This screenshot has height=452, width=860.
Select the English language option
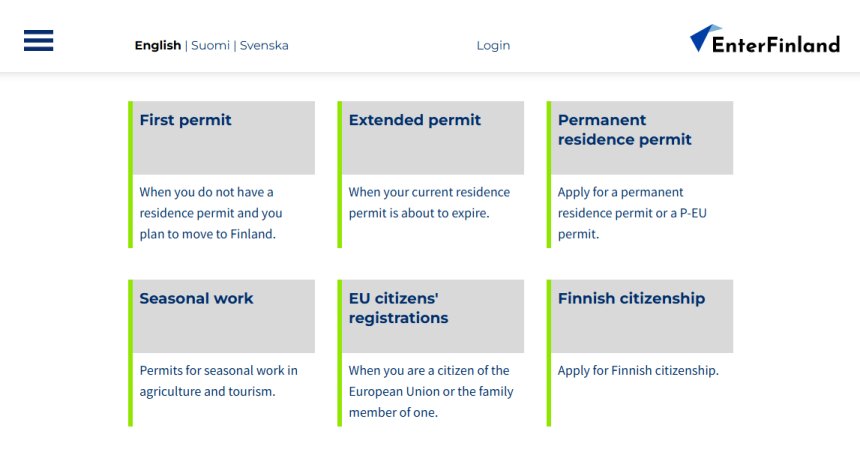(158, 45)
